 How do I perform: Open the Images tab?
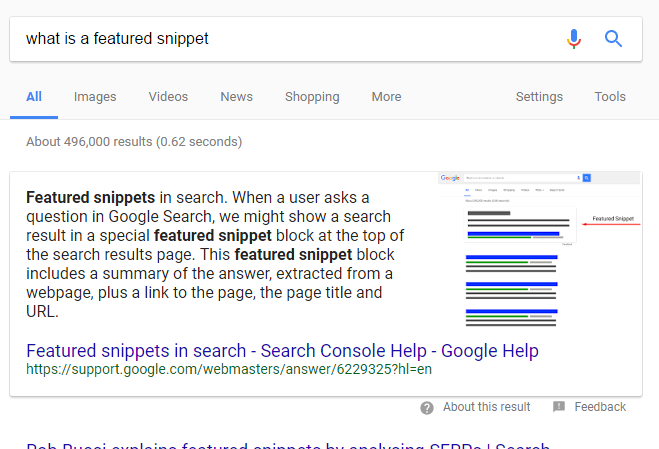coord(95,97)
